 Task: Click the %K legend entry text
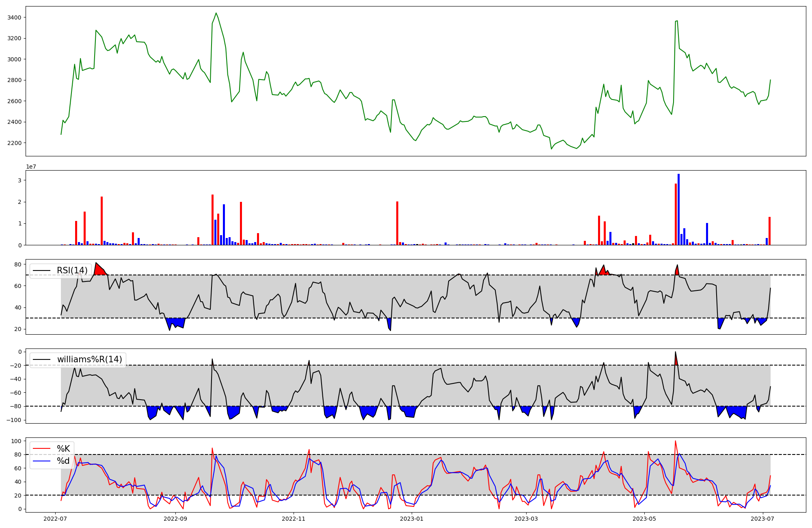(63, 449)
